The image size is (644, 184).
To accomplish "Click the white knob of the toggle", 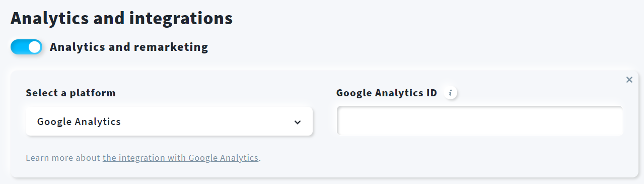I will click(34, 47).
